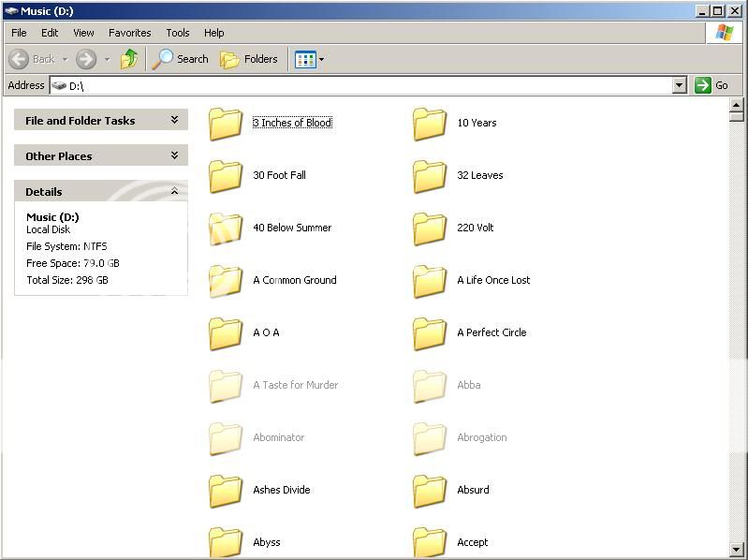Click the '3 Inches of Blood' folder name
The height and width of the screenshot is (560, 748).
click(292, 123)
